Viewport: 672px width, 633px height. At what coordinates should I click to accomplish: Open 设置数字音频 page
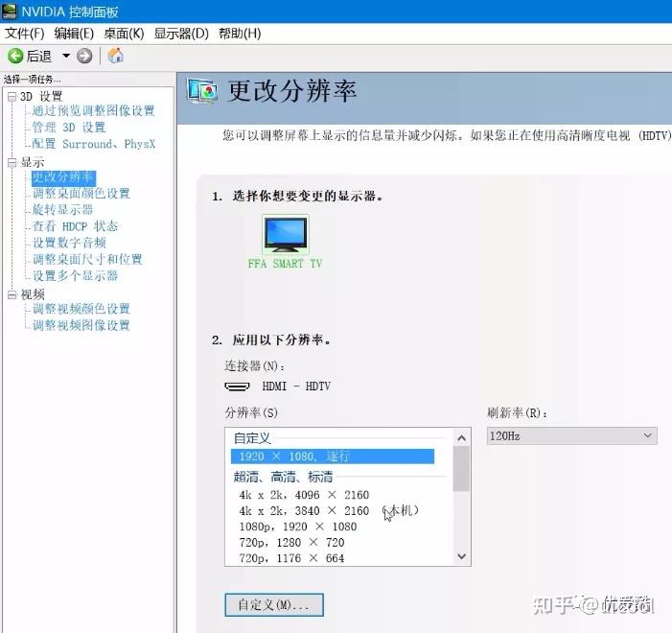tap(69, 243)
